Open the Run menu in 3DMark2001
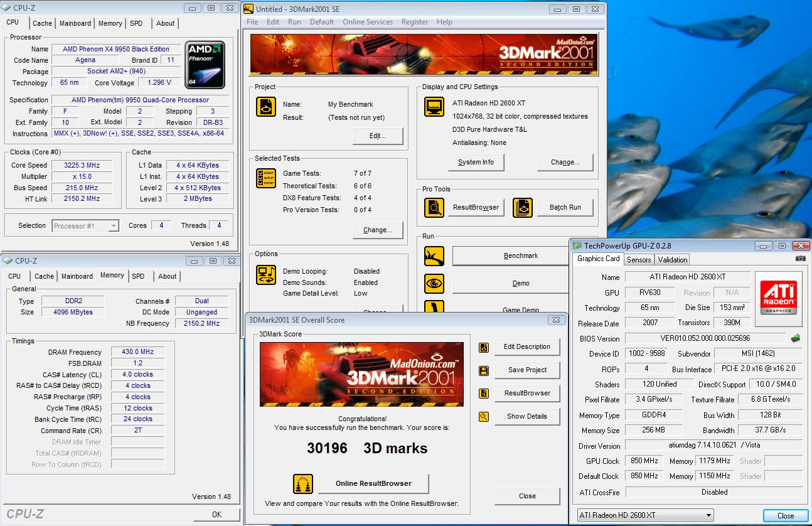 point(294,22)
